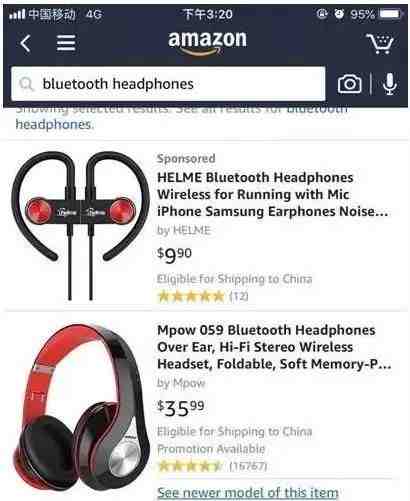The image size is (410, 501).
Task: Tap the battery status icon
Action: click(x=390, y=14)
